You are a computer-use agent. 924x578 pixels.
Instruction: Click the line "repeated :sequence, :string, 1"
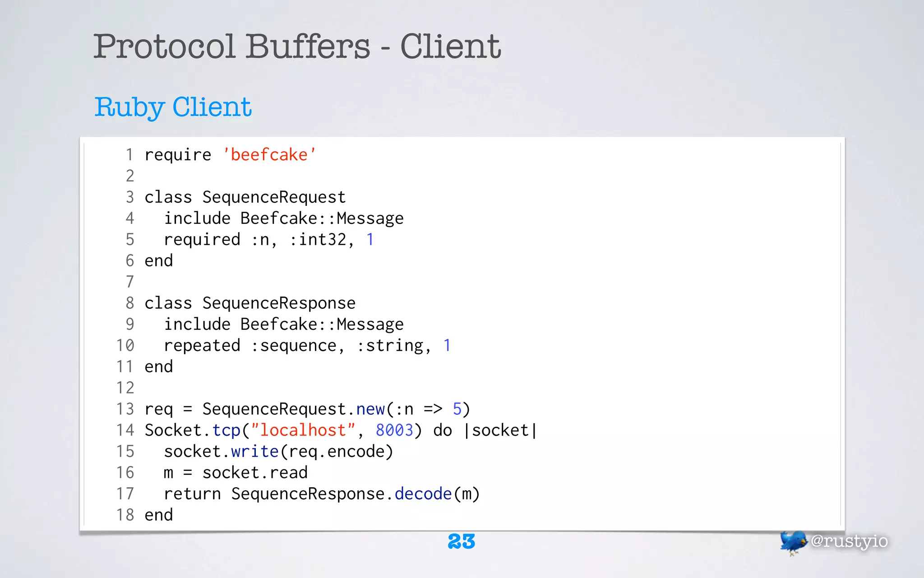click(x=307, y=345)
